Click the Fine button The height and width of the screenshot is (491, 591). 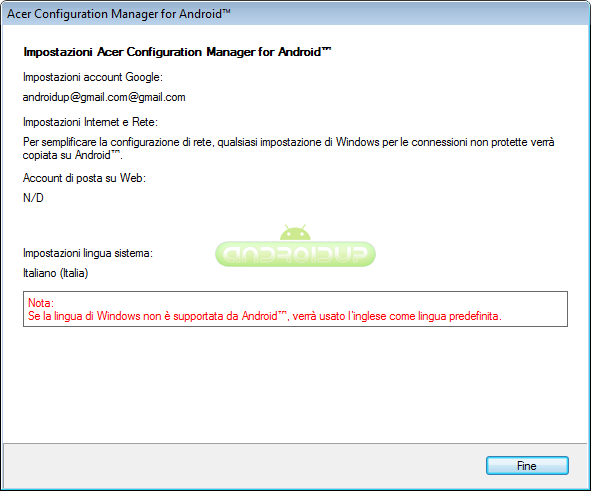527,466
